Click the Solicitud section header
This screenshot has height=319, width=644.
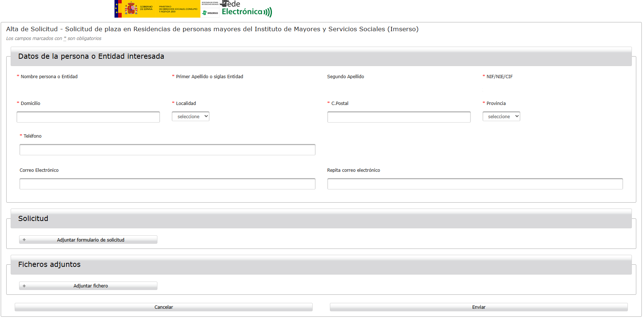coord(33,218)
